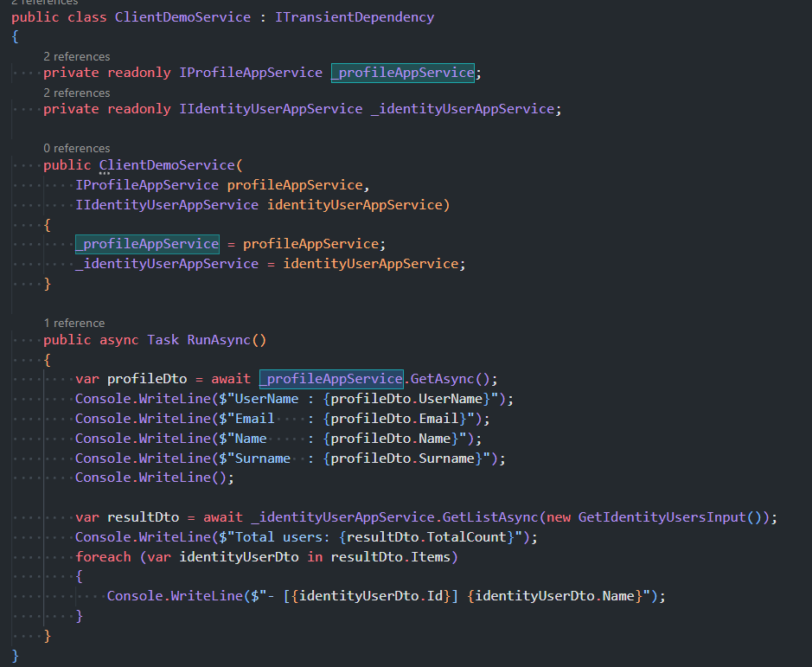
Task: Click _profileAppService before the GetAsync call
Action: 331,379
